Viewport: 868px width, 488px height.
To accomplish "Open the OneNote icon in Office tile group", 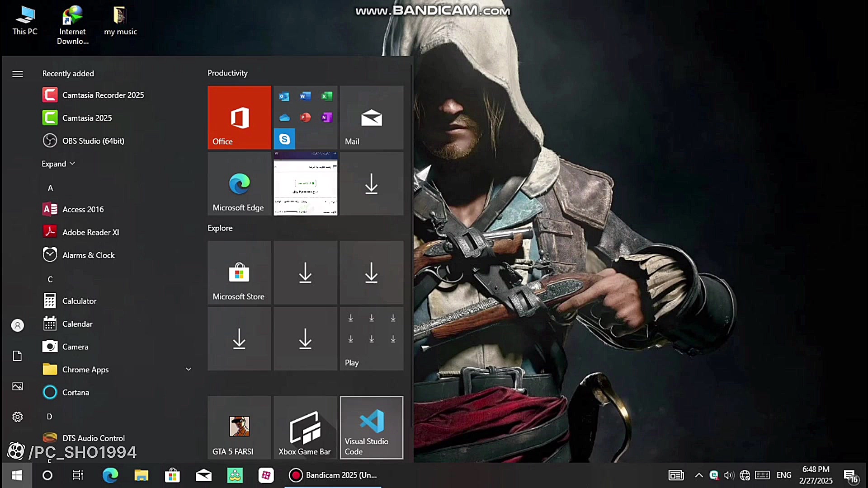I will click(x=326, y=117).
